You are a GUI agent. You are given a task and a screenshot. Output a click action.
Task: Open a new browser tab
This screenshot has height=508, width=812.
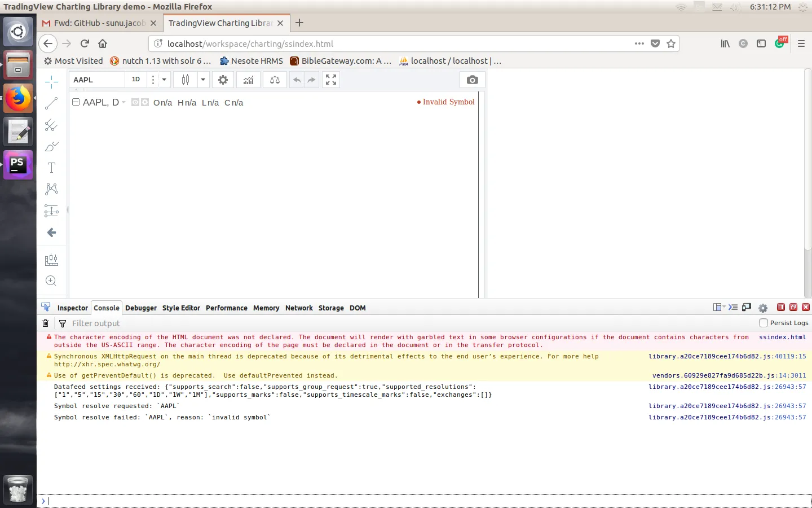[299, 23]
